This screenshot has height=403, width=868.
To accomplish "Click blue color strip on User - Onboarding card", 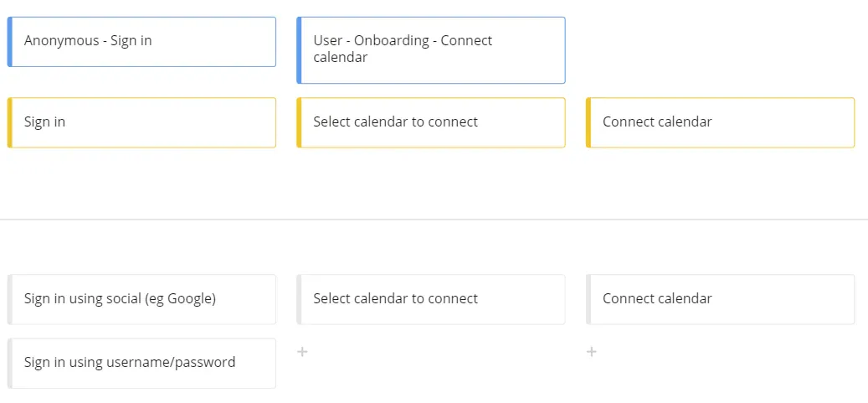I will click(x=299, y=50).
